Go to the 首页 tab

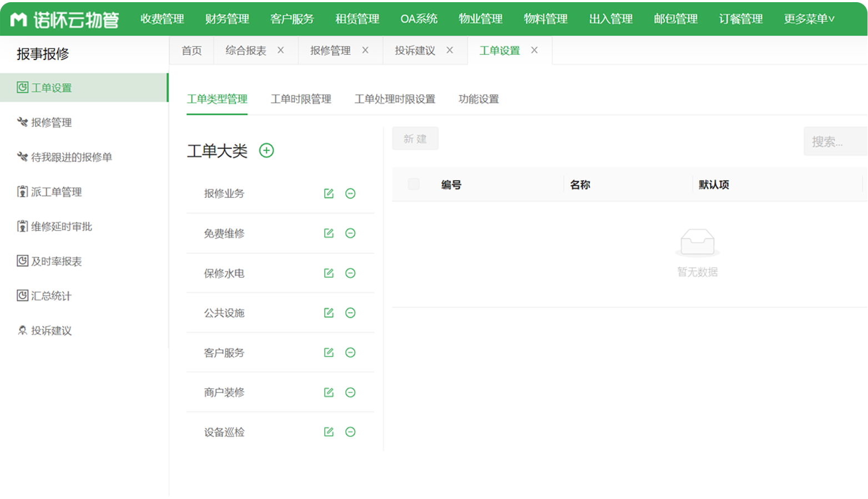[x=191, y=50]
